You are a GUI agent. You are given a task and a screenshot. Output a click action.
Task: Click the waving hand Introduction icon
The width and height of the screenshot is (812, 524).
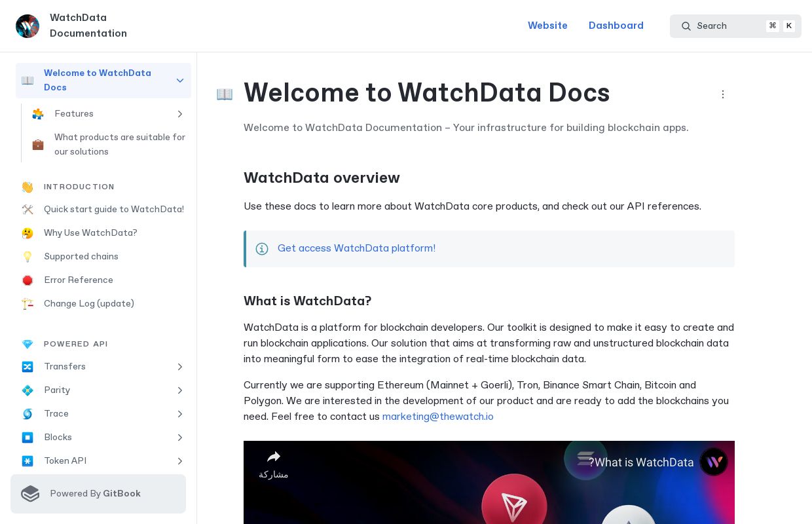coord(28,187)
